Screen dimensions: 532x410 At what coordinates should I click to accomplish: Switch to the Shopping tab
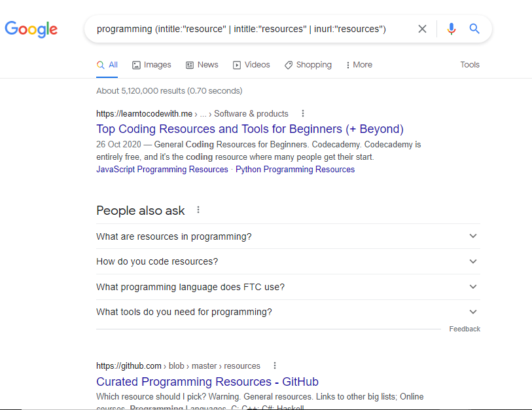308,65
